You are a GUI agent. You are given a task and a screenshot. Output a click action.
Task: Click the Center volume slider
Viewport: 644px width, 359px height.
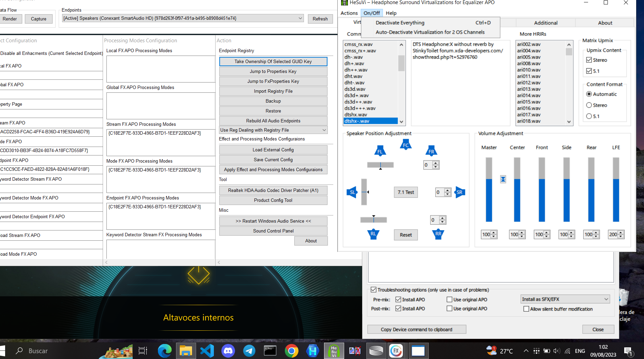point(517,190)
